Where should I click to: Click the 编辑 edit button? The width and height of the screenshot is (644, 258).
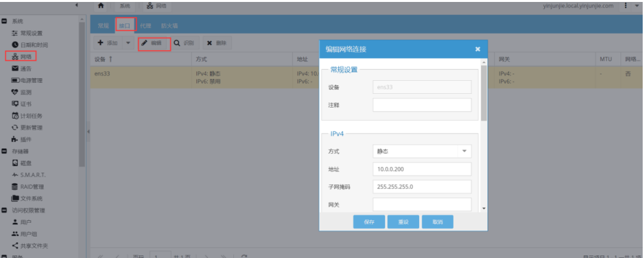tap(154, 43)
